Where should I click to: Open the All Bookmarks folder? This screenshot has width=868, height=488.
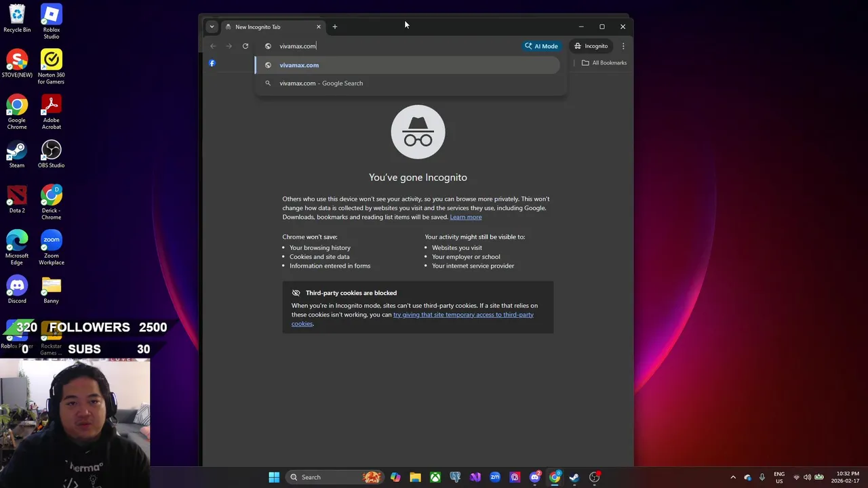tap(604, 63)
